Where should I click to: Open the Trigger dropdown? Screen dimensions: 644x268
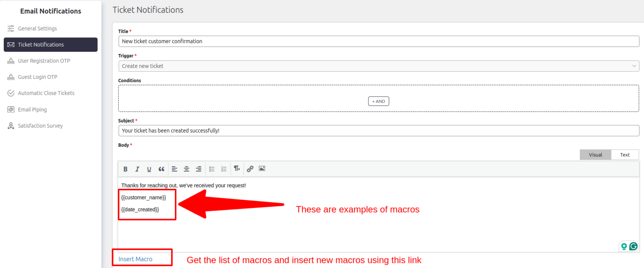[378, 66]
